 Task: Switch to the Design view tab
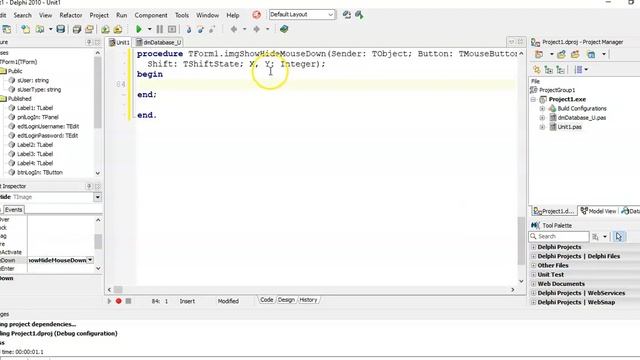click(286, 300)
